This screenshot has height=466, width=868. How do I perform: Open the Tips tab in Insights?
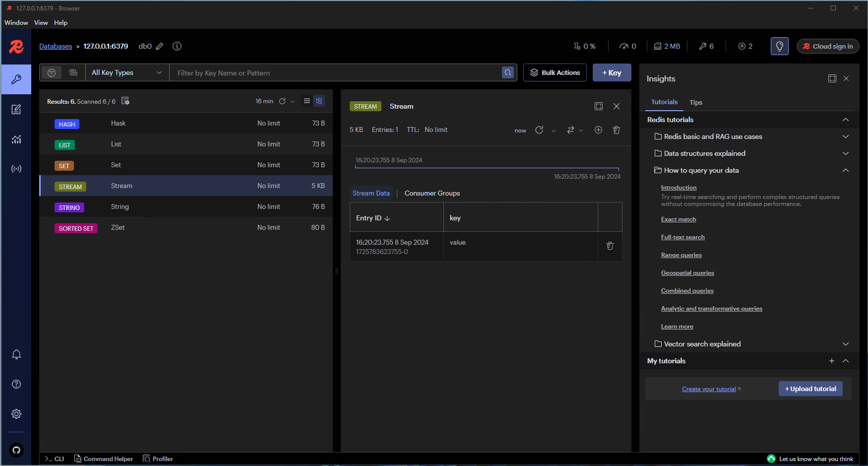(x=695, y=103)
